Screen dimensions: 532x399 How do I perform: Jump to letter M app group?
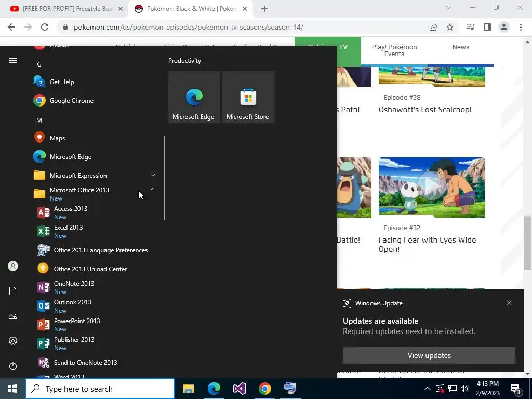click(39, 120)
